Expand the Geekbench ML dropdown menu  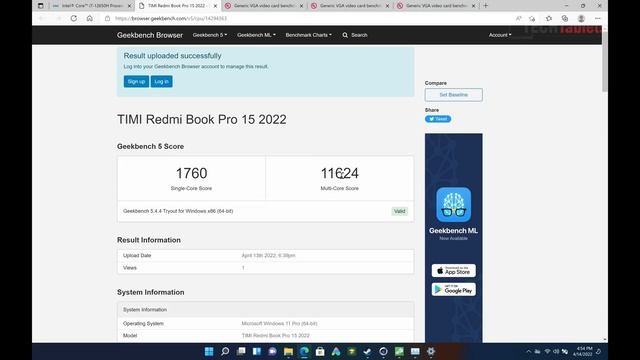[256, 35]
